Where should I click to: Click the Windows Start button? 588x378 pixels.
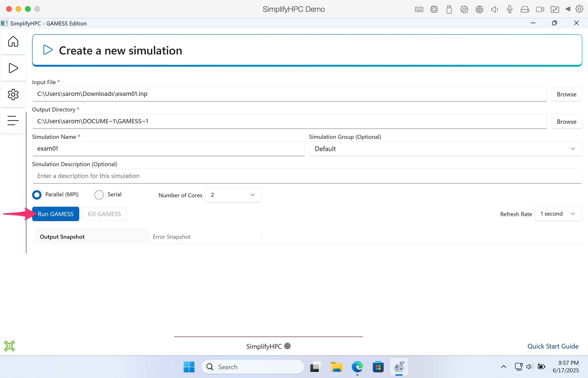189,367
